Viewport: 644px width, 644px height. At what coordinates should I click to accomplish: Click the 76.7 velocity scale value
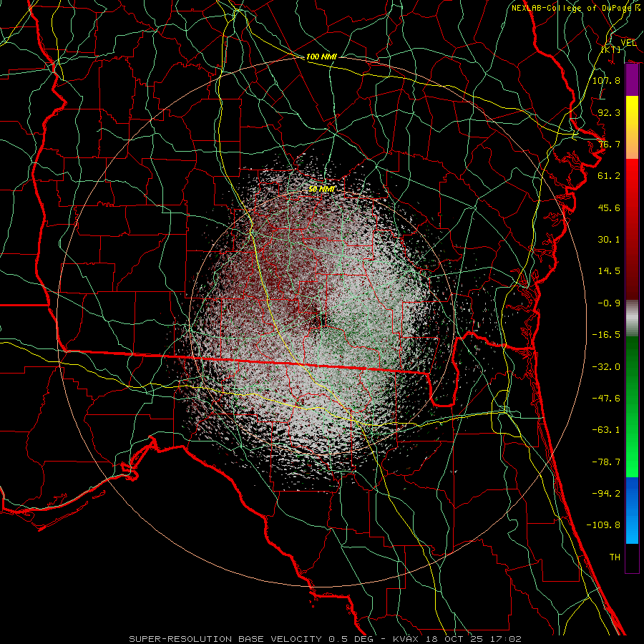(609, 144)
